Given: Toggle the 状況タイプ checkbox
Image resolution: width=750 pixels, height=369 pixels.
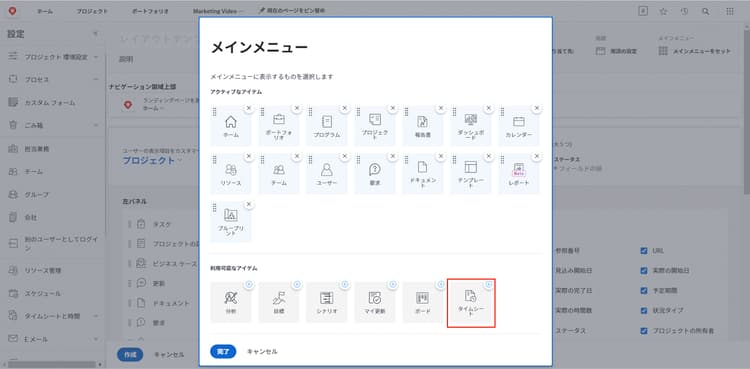Looking at the screenshot, I should click(644, 311).
